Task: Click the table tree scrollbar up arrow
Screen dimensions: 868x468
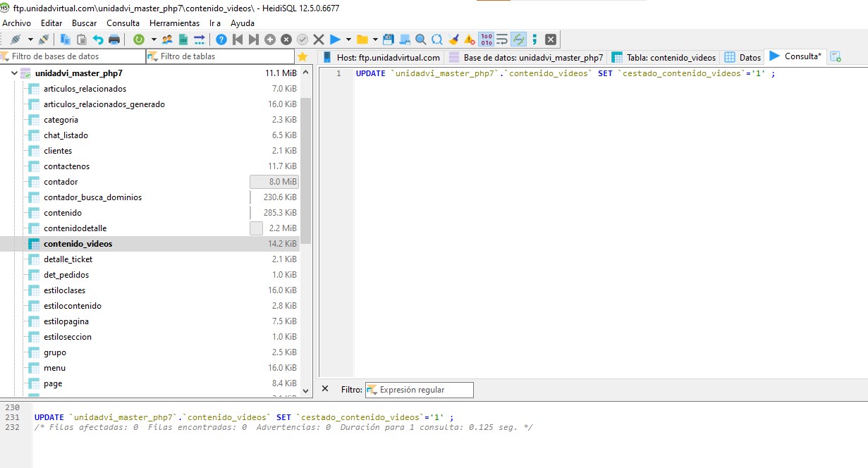Action: pyautogui.click(x=306, y=72)
